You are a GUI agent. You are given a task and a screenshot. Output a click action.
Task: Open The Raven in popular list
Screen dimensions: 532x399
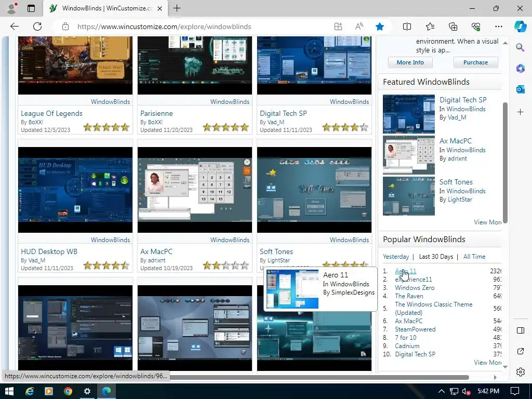tap(409, 296)
